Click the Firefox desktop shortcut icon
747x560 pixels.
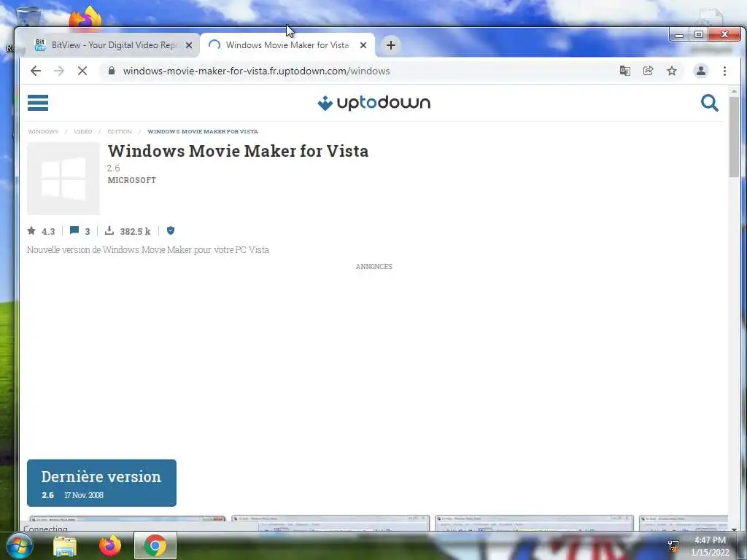coord(86,19)
